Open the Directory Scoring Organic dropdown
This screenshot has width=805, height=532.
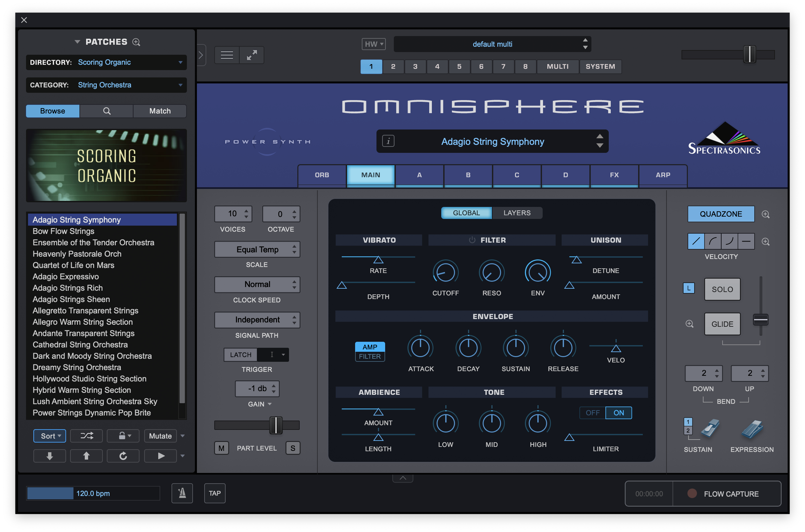coord(106,62)
